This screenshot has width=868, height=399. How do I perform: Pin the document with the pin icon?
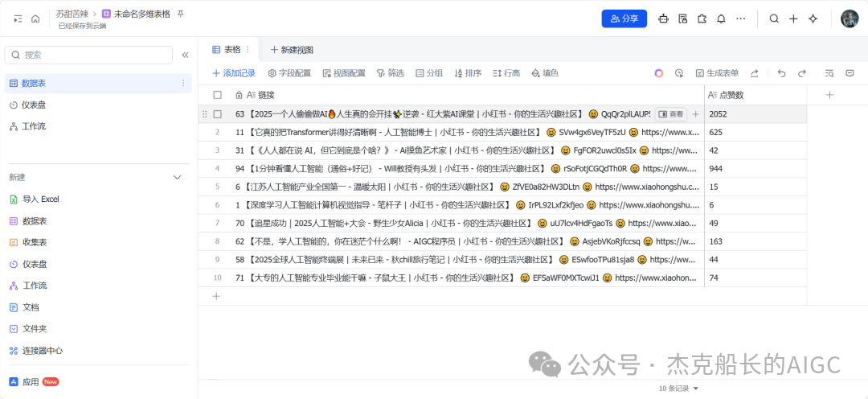[x=181, y=14]
